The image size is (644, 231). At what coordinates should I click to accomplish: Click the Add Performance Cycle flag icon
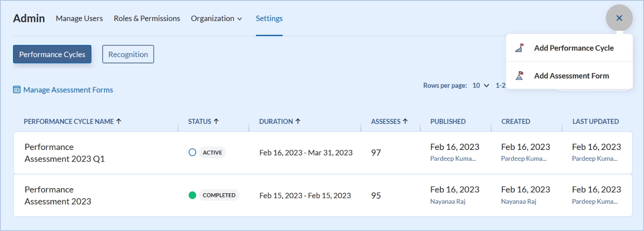[x=519, y=48]
